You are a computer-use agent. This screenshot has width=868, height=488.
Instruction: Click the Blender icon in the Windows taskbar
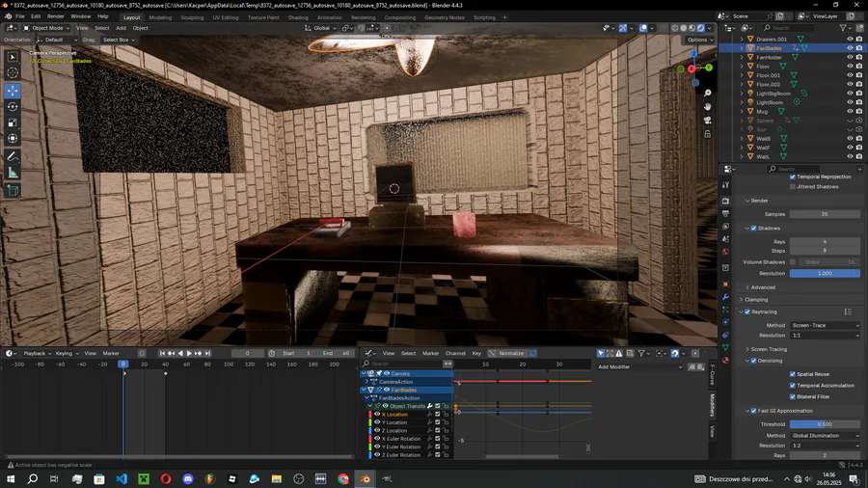coord(366,479)
